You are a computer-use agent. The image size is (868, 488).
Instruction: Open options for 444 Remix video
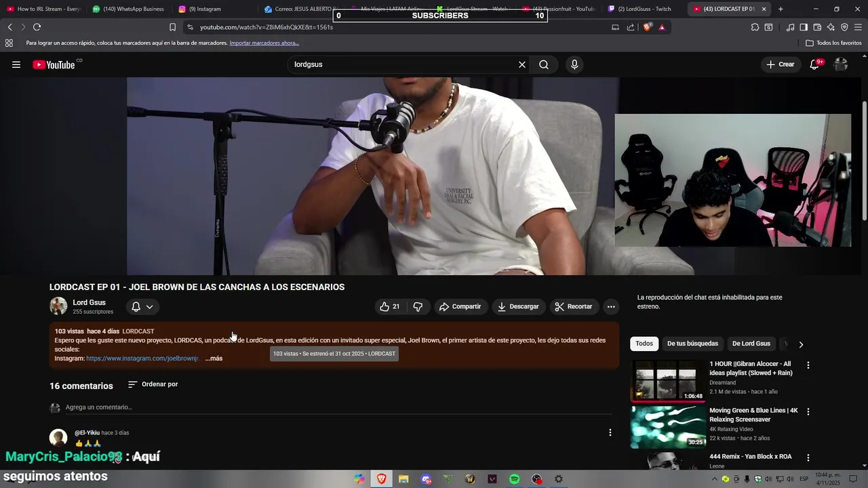coord(808,457)
